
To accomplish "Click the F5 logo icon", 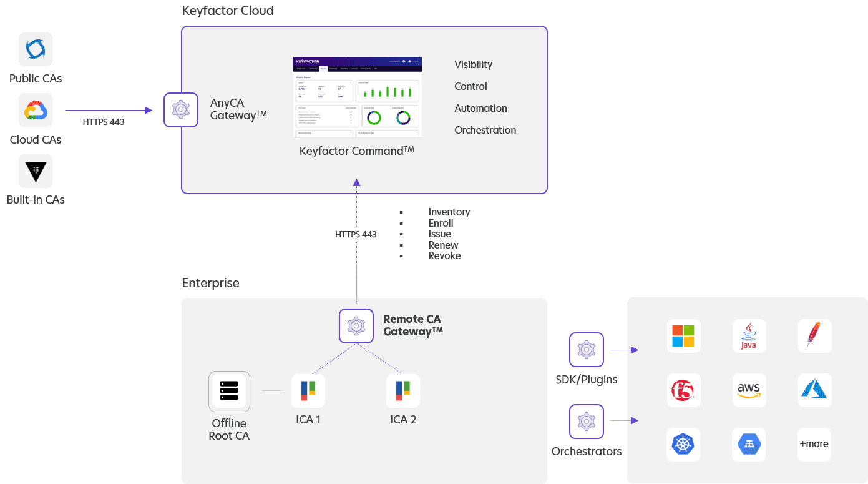I will (x=683, y=390).
